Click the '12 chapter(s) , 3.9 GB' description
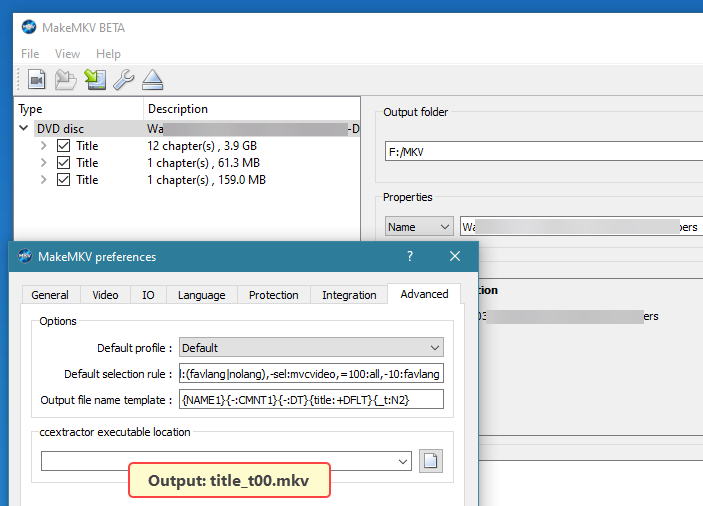The width and height of the screenshot is (703, 506). coord(202,146)
